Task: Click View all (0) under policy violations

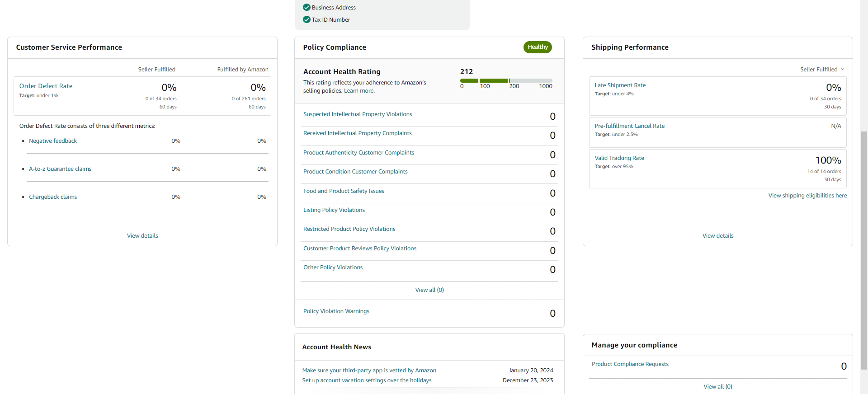Action: (429, 290)
